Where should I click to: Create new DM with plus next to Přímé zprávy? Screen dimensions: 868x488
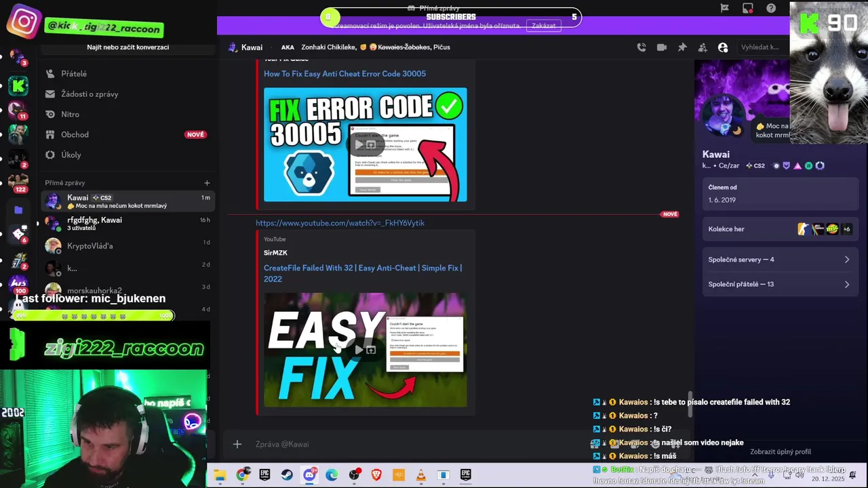[207, 183]
